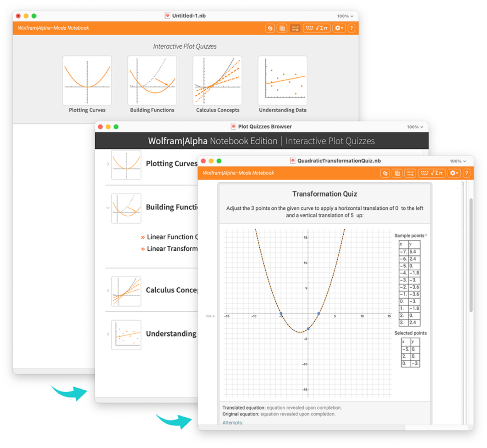Click the yellow minimize button on Untitled-1.nb window

[x=26, y=16]
